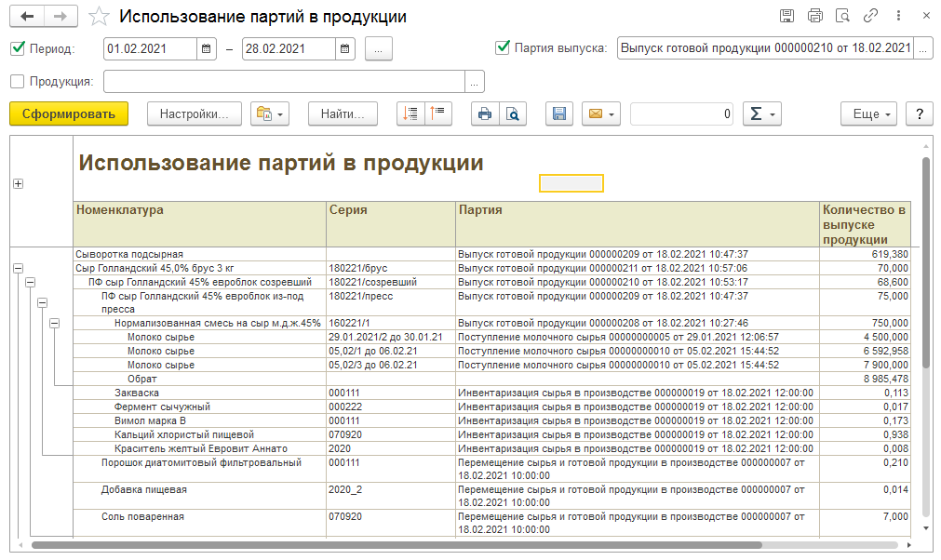This screenshot has height=560, width=941.
Task: Click the print report icon in toolbar
Action: coord(484,113)
